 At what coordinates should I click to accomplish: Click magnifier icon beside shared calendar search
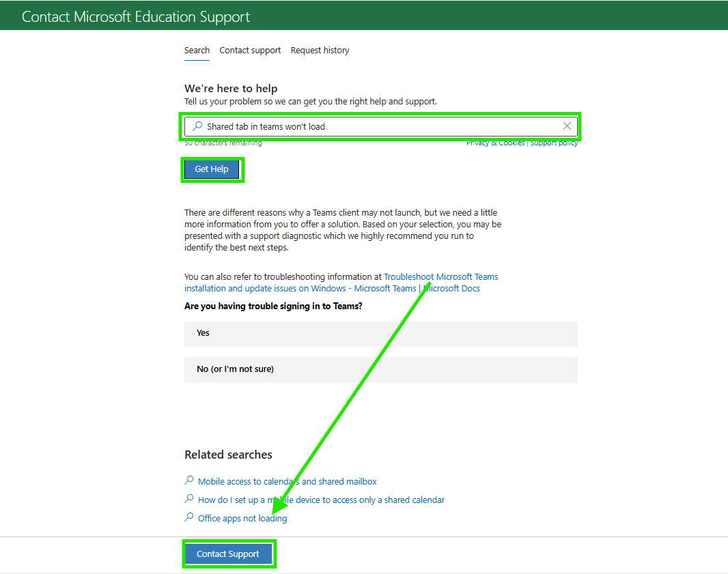click(189, 500)
